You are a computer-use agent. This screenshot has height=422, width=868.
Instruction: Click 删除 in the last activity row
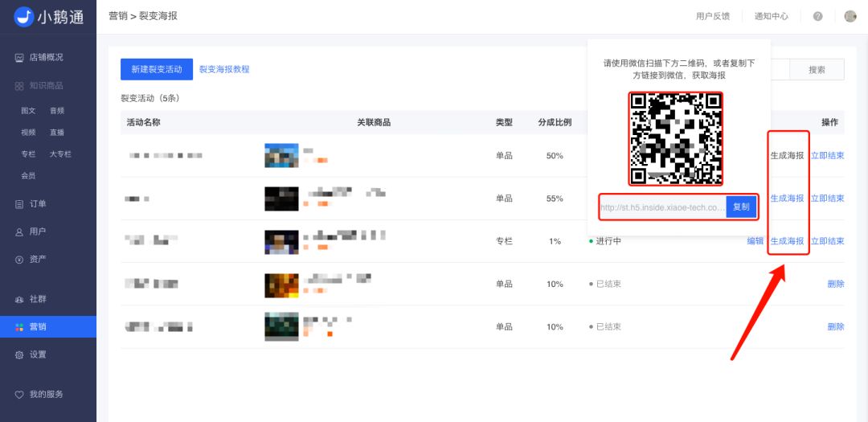point(836,326)
